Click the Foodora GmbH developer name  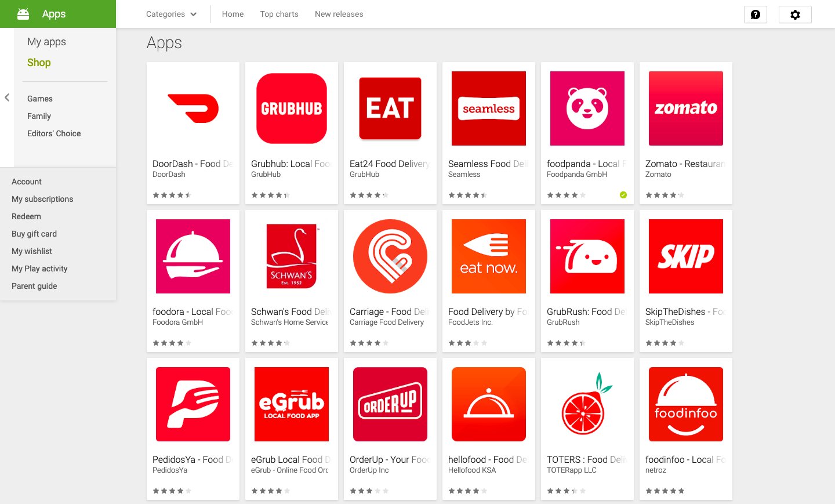point(177,322)
